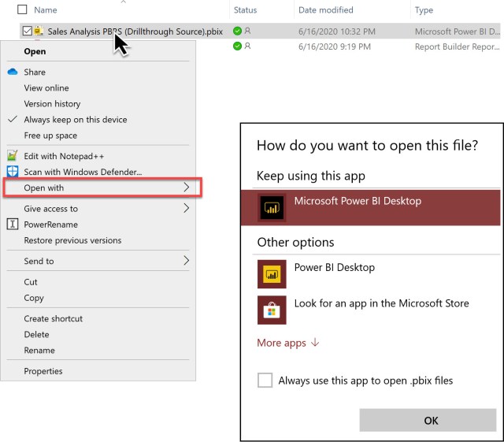Click the Microsoft Power BI D... type cell

pos(457,32)
